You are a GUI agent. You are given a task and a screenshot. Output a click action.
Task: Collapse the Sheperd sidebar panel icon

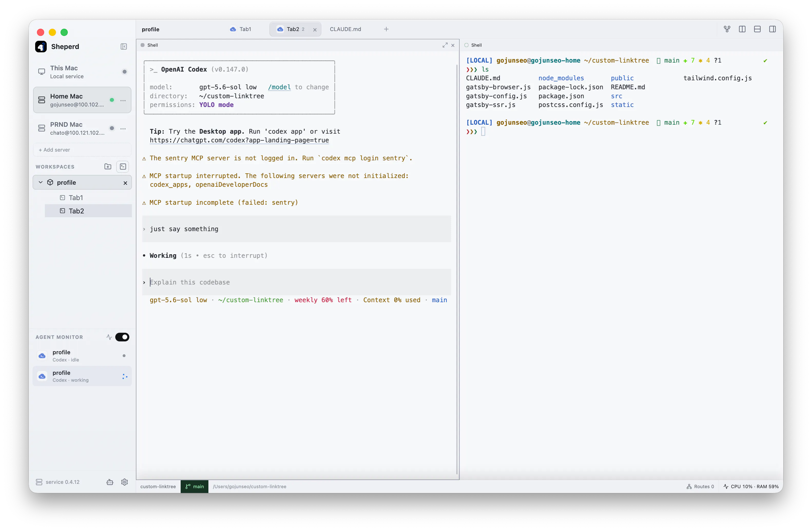click(123, 47)
